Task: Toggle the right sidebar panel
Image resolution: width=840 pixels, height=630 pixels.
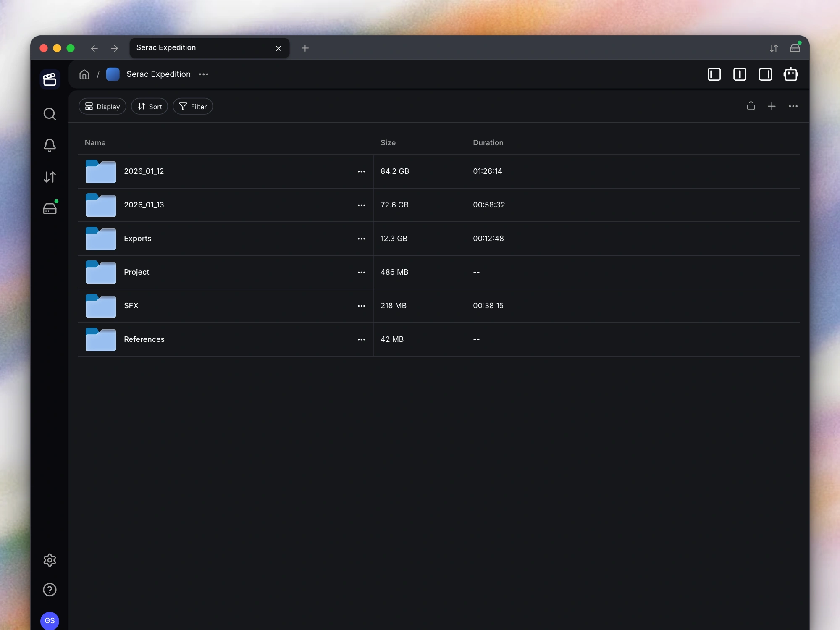Action: pos(765,74)
